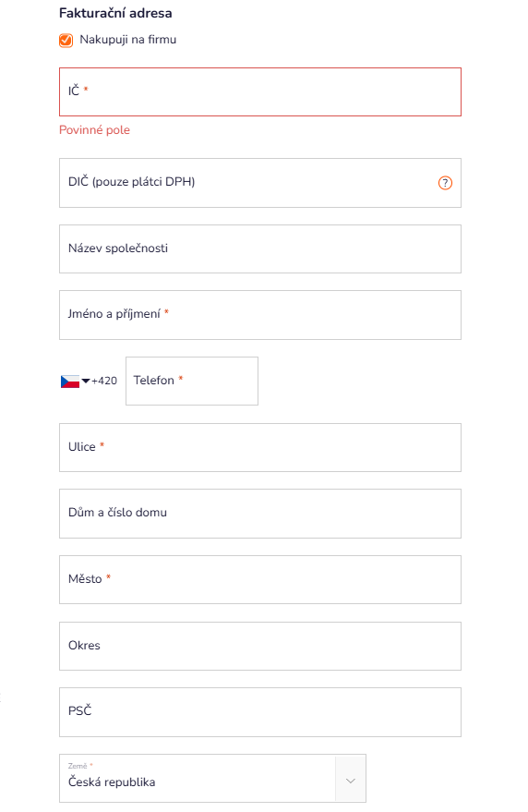The height and width of the screenshot is (812, 528).
Task: Click the Czech flag icon
Action: (70, 382)
